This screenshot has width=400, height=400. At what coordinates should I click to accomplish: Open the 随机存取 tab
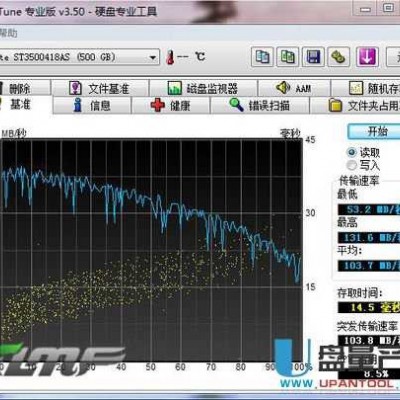click(x=366, y=88)
